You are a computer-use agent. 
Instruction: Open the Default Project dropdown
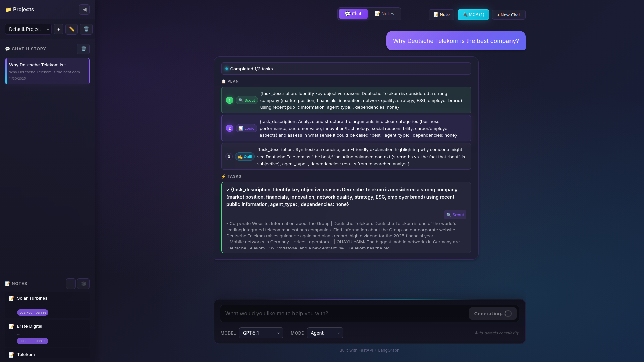coord(29,29)
